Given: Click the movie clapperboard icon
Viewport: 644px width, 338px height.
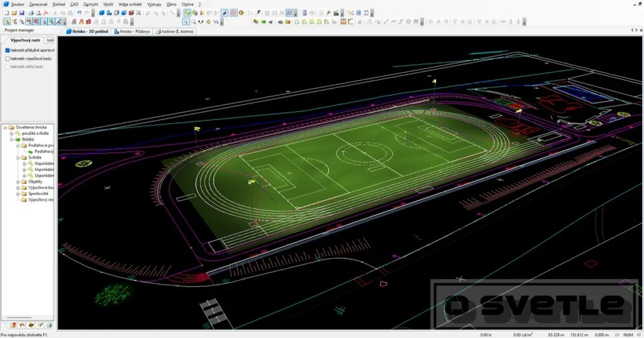Looking at the screenshot, I should (336, 13).
